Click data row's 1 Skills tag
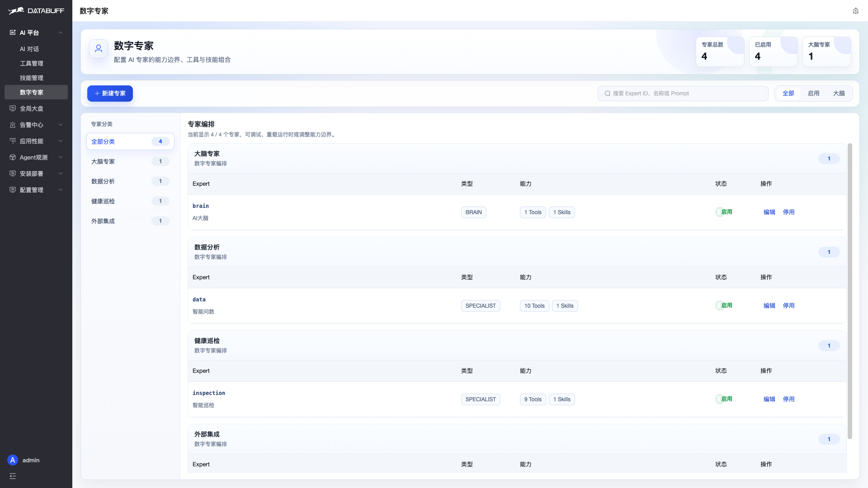868x488 pixels. pyautogui.click(x=565, y=306)
